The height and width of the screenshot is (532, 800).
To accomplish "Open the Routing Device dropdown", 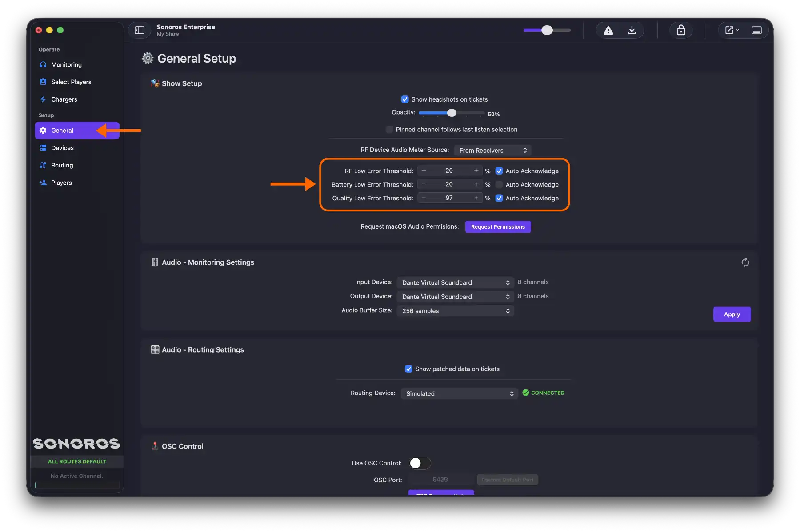I will tap(460, 393).
